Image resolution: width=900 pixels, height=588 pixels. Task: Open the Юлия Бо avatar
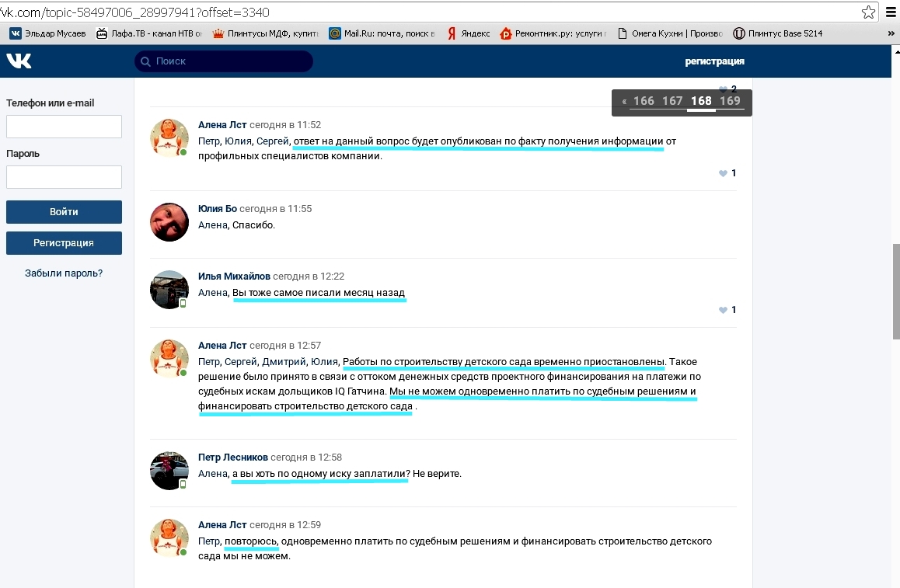[x=169, y=221]
